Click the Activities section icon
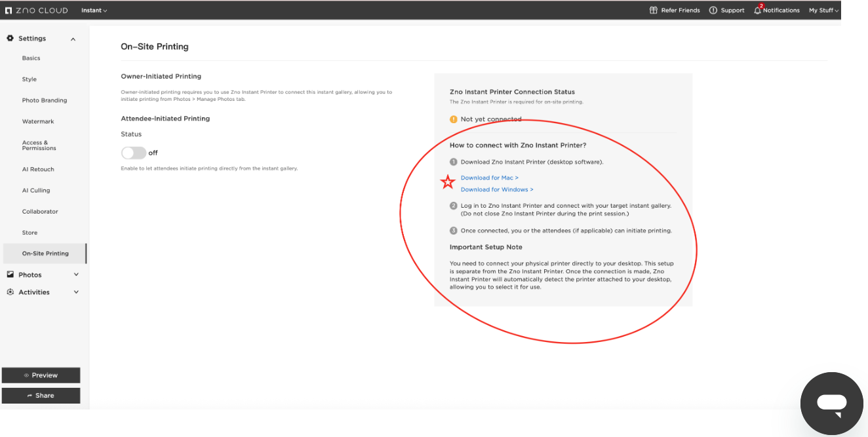868x437 pixels. 10,292
